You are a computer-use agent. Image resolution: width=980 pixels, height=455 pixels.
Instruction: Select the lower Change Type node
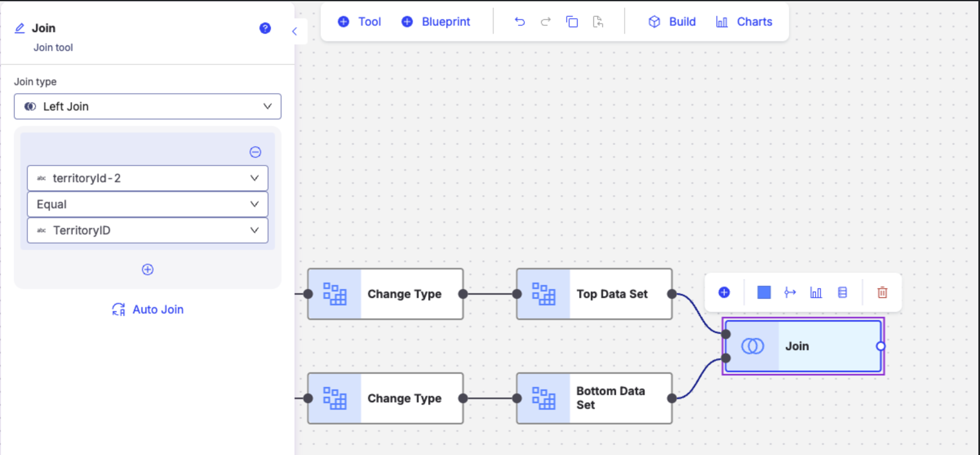(x=386, y=398)
